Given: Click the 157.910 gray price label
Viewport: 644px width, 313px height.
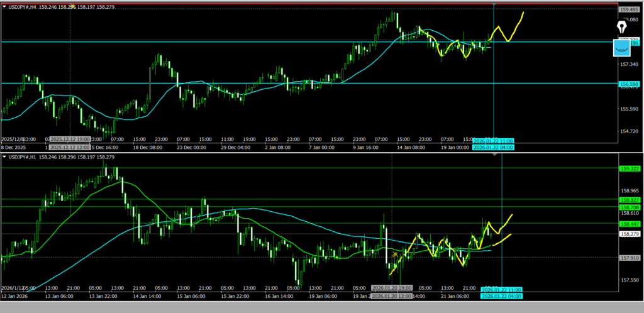Looking at the screenshot, I should (x=630, y=258).
